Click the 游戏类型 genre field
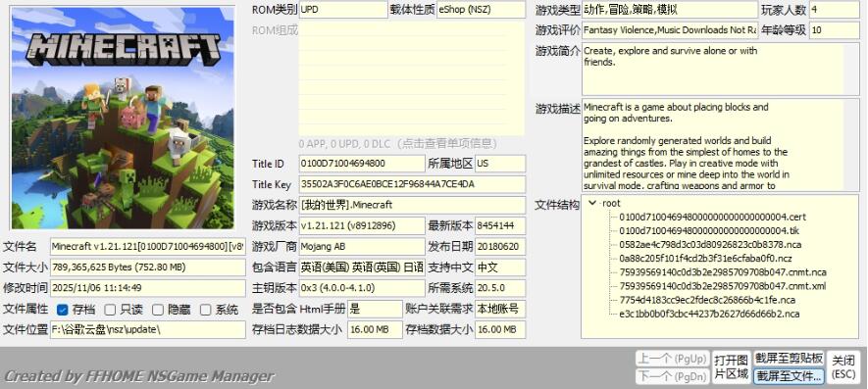868x389 pixels. tap(669, 10)
